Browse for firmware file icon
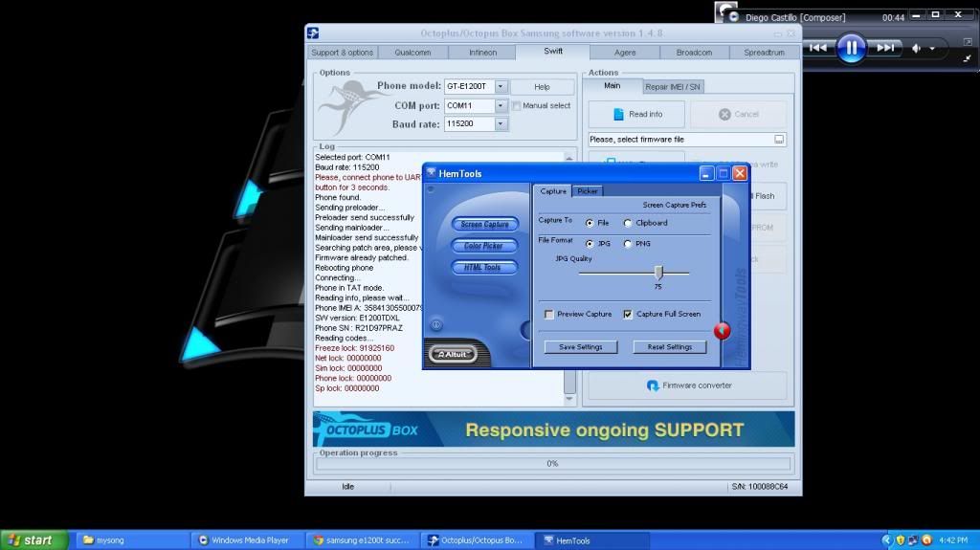Image resolution: width=980 pixels, height=550 pixels. (779, 140)
